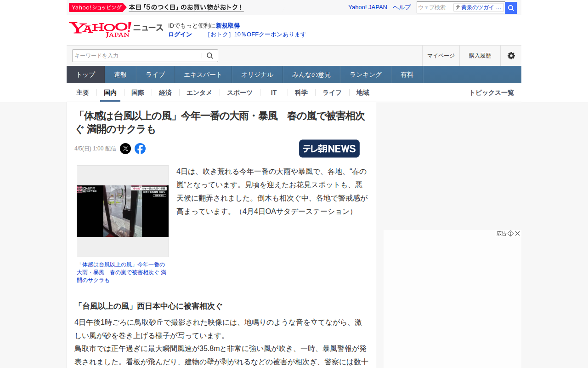The image size is (588, 368).
Task: Click the キーワードを入力 search field
Action: tap(137, 56)
